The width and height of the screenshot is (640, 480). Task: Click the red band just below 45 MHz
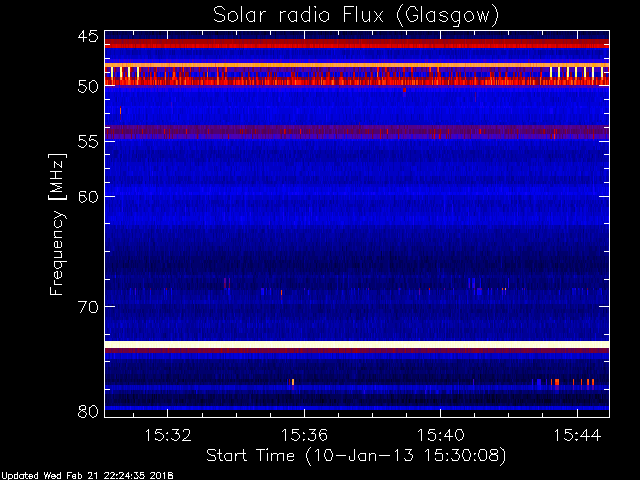[357, 43]
